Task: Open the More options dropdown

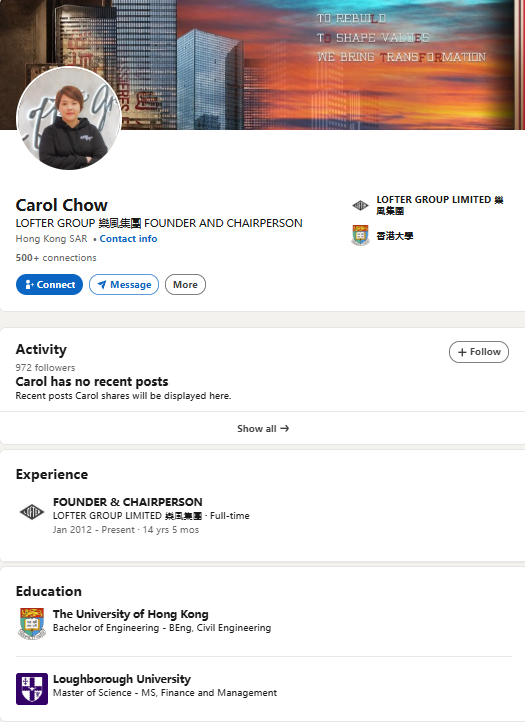Action: tap(185, 285)
